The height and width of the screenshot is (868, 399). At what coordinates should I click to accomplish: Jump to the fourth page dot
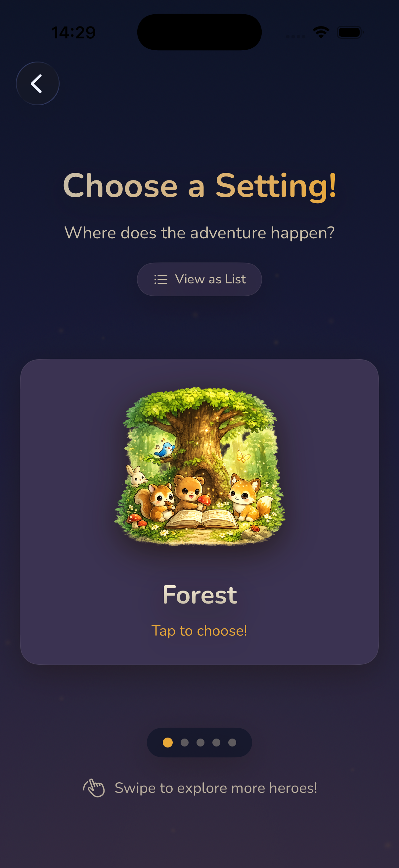[x=216, y=742]
